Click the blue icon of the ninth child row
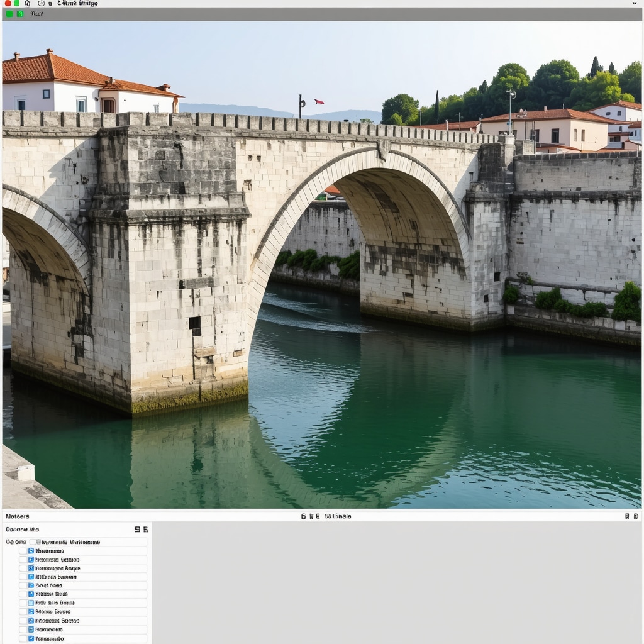The image size is (644, 644). (x=31, y=621)
